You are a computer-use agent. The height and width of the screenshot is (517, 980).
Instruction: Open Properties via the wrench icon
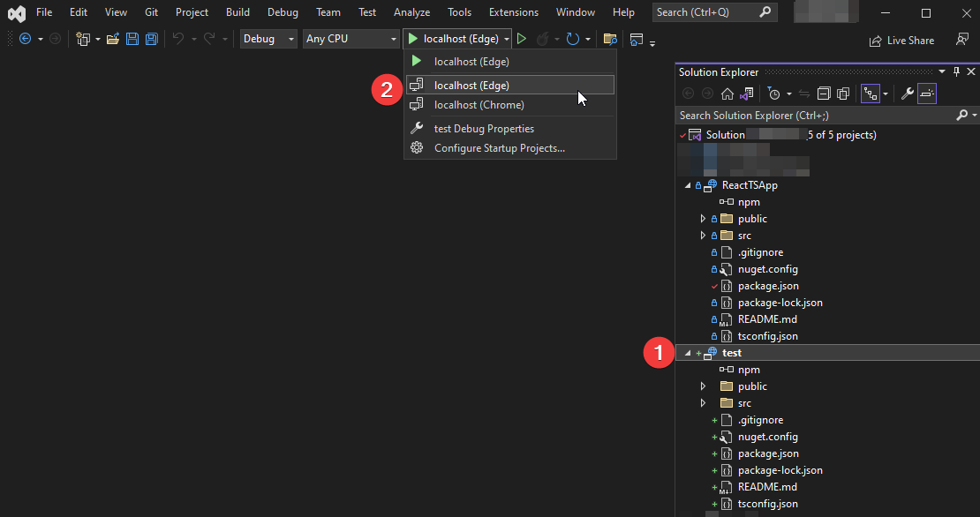coord(908,94)
